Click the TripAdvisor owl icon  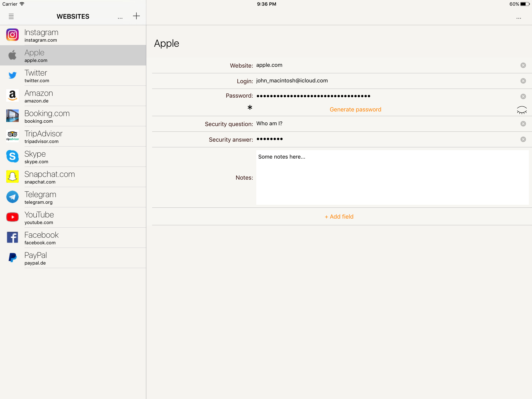(12, 136)
